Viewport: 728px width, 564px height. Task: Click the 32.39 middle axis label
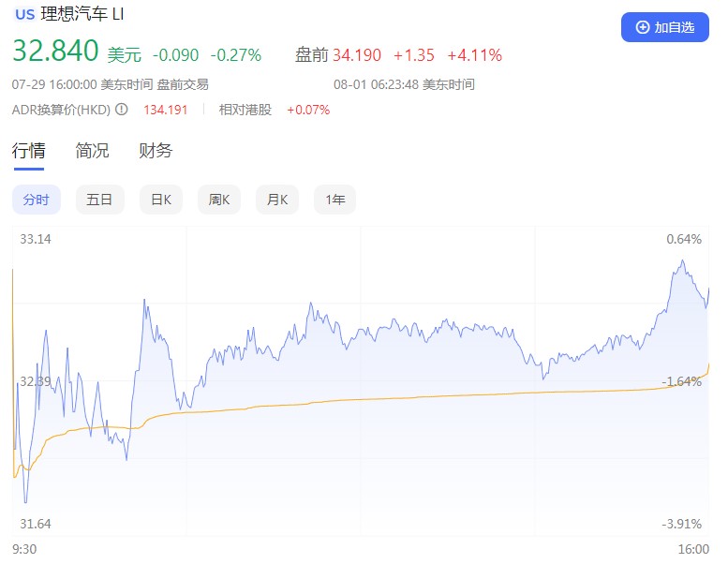click(x=36, y=381)
